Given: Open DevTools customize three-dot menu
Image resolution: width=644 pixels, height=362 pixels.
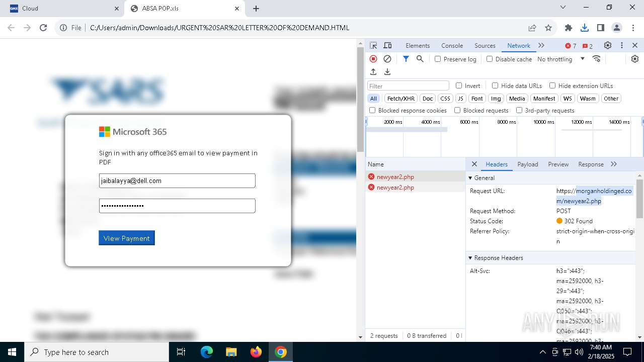Looking at the screenshot, I should click(x=622, y=45).
